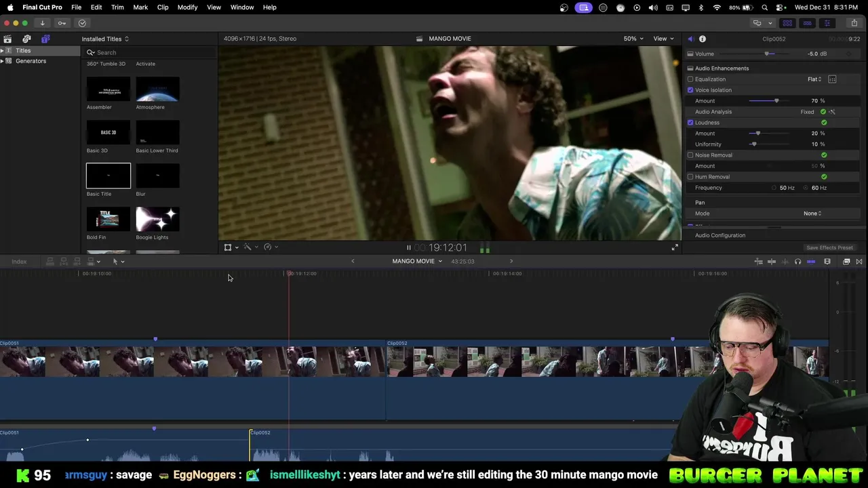Show the Audio inspector speaker icon
The width and height of the screenshot is (868, 488).
[690, 39]
